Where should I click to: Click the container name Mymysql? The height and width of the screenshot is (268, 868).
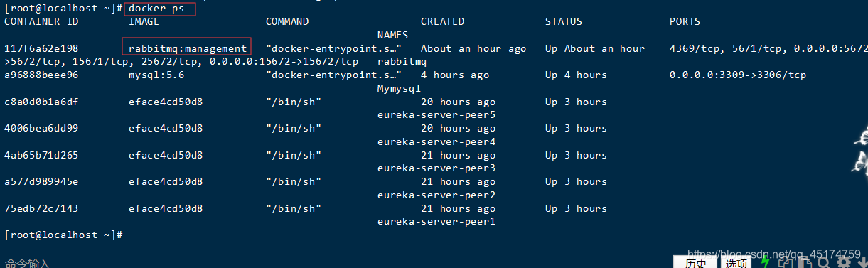[399, 88]
